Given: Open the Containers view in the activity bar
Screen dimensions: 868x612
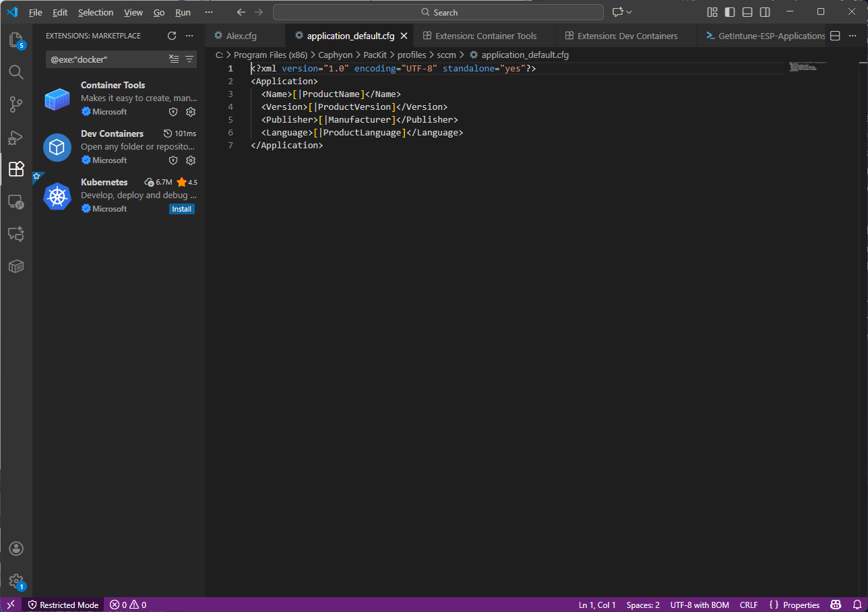Looking at the screenshot, I should pyautogui.click(x=16, y=266).
